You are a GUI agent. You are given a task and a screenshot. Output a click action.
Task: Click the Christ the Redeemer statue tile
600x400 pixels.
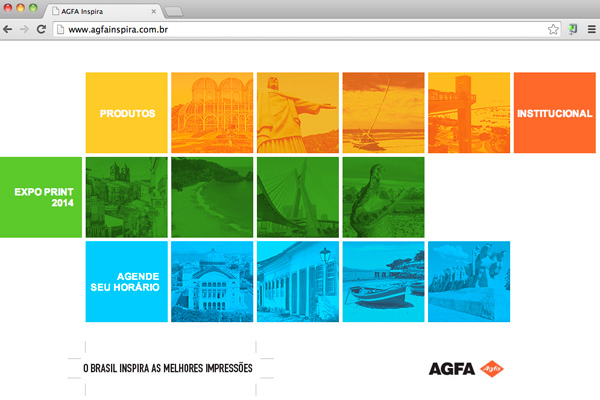coord(298,113)
